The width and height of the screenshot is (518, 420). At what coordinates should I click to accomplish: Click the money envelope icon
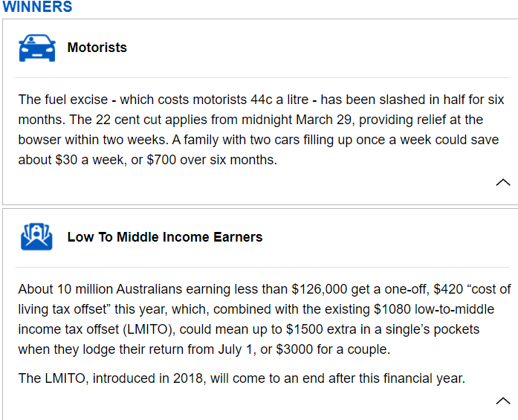36,236
